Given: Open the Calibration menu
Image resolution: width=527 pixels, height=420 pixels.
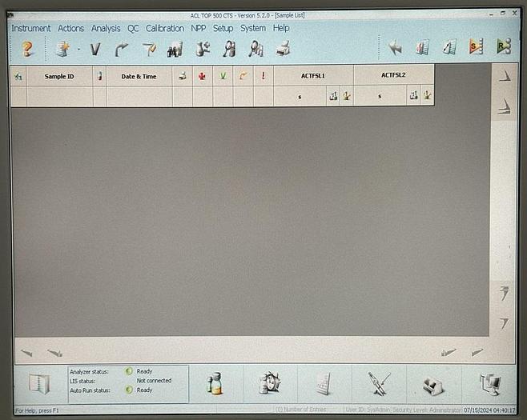Looking at the screenshot, I should (x=164, y=28).
